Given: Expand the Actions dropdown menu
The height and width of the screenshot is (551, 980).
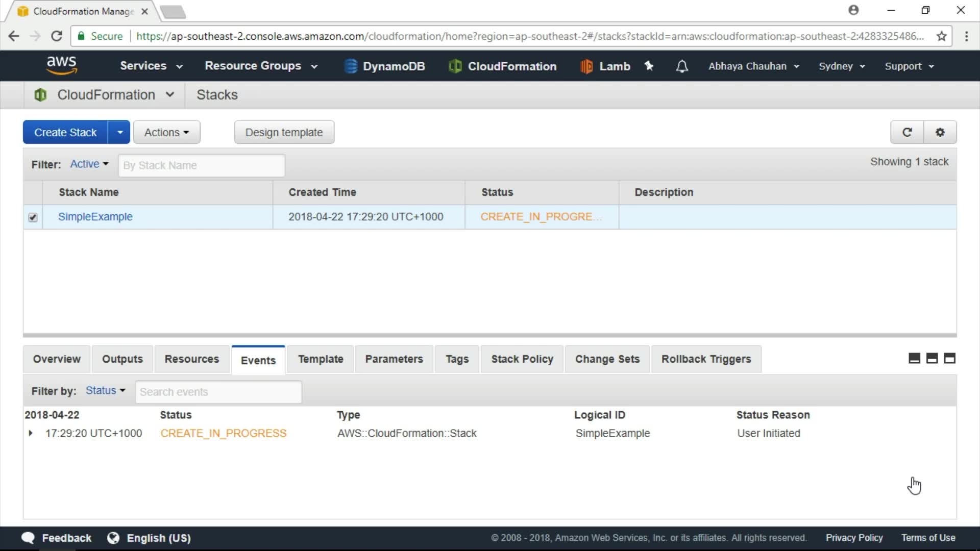Looking at the screenshot, I should point(166,132).
